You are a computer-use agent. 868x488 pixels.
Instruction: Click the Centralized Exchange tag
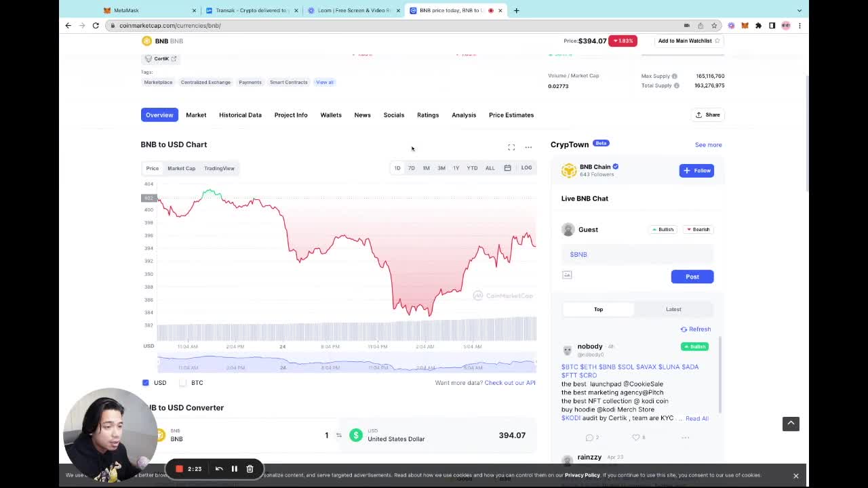[205, 82]
